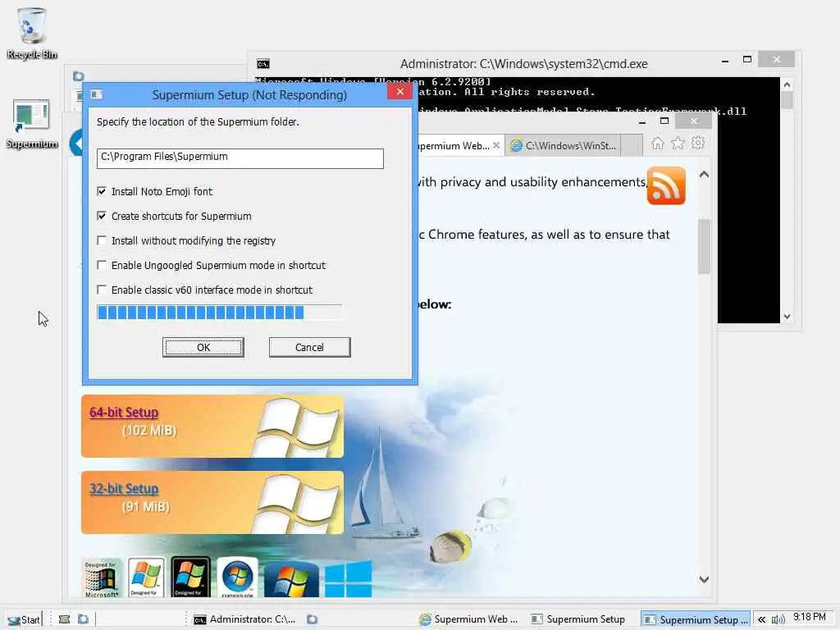
Task: Click the black Windows Vista logo badge
Action: [x=190, y=577]
